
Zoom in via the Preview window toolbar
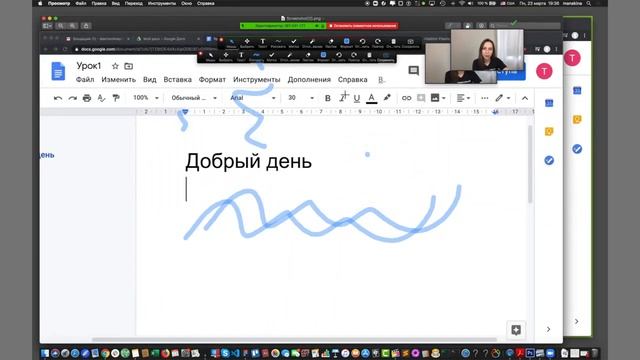(x=72, y=26)
